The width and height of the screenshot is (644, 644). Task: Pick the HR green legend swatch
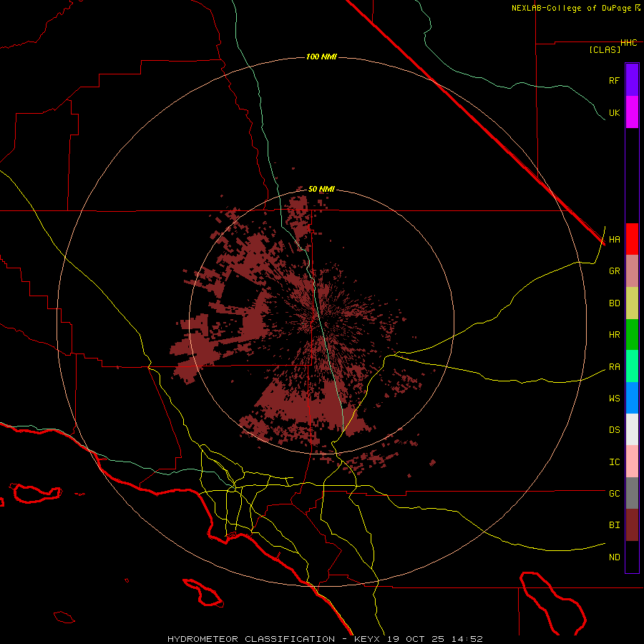pyautogui.click(x=632, y=335)
